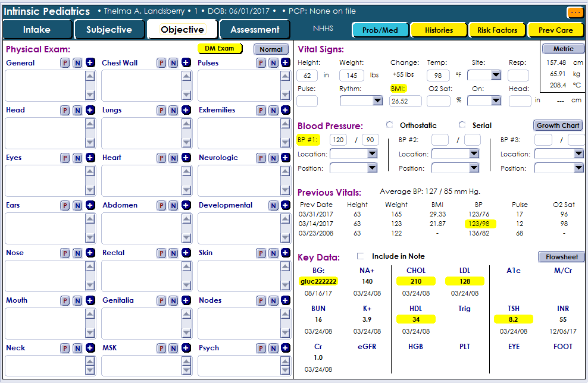Viewport: 588px width, 383px height.
Task: Open the Flowsheet button
Action: (x=561, y=257)
